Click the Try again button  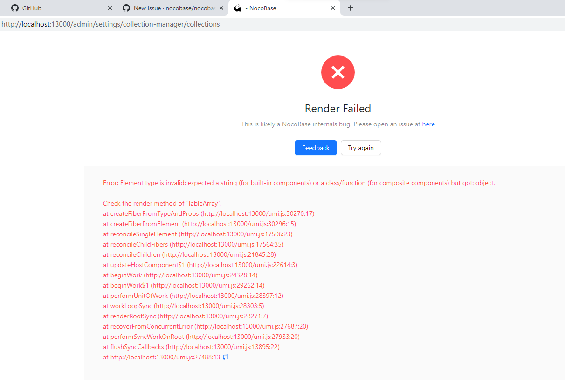[361, 148]
